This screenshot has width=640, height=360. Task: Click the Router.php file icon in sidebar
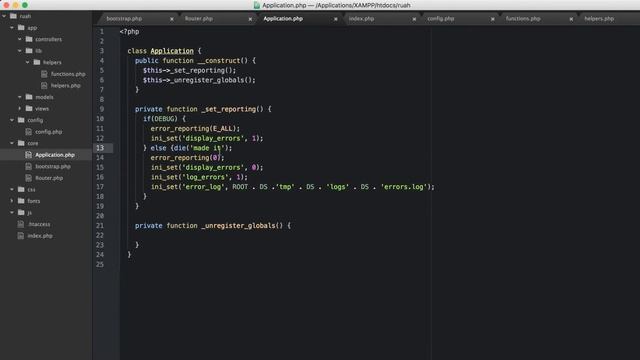tap(29, 178)
